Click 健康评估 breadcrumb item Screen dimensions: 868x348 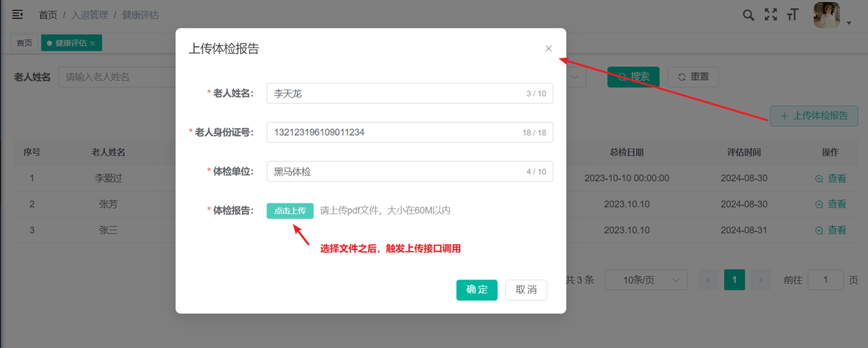[140, 14]
